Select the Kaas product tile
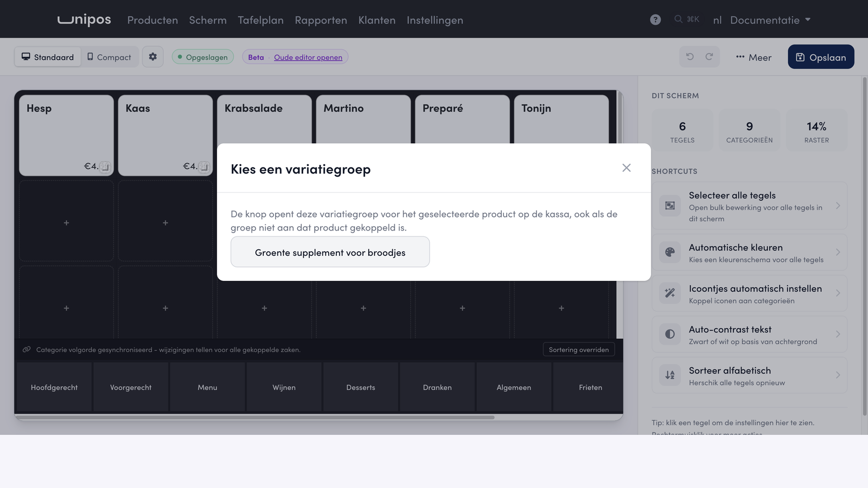 tap(165, 136)
